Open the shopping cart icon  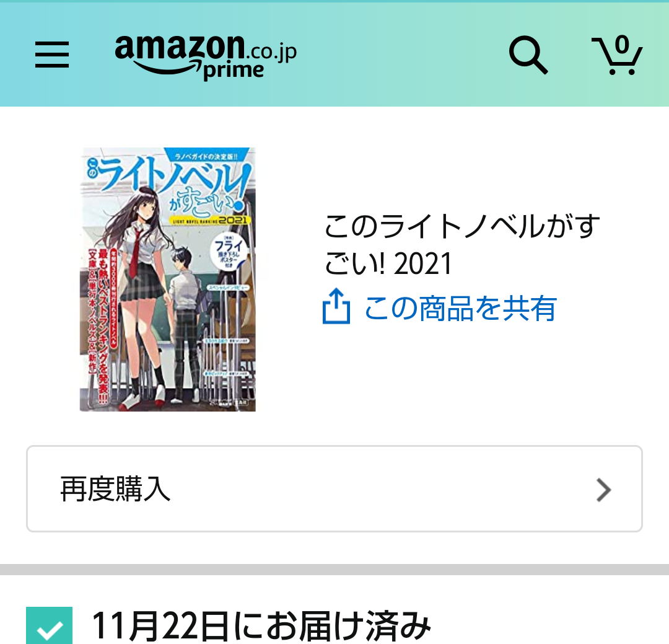click(617, 56)
